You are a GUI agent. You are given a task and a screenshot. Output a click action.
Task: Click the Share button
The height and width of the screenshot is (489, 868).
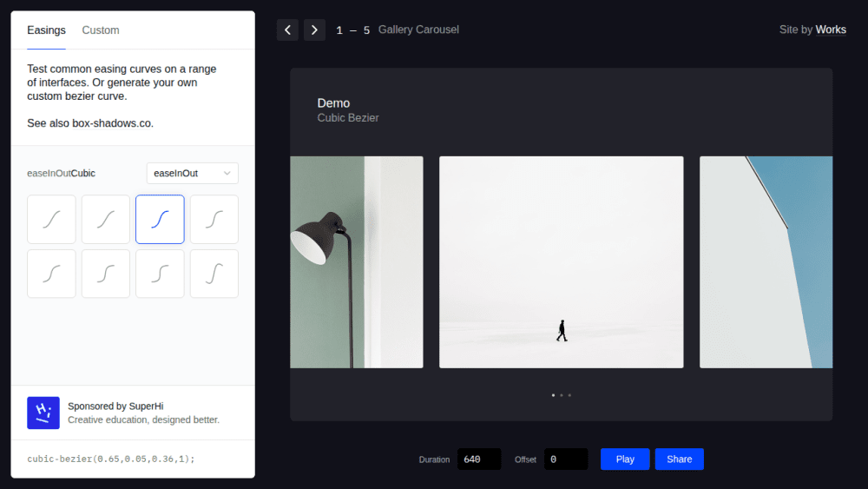(680, 459)
